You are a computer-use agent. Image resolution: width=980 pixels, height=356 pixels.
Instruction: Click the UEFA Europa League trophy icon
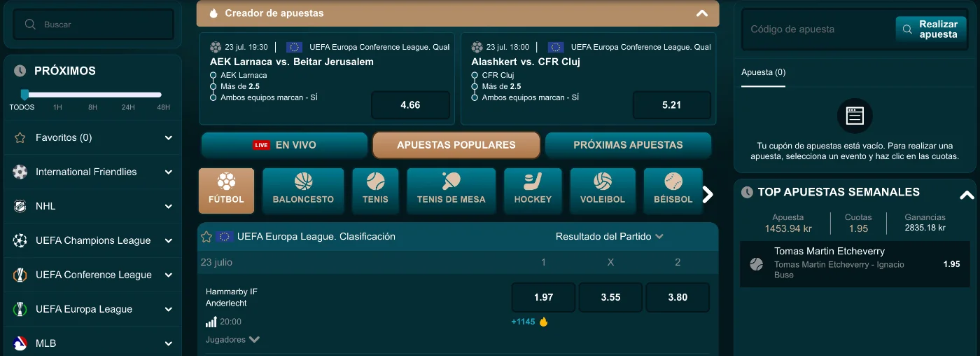[x=20, y=309]
